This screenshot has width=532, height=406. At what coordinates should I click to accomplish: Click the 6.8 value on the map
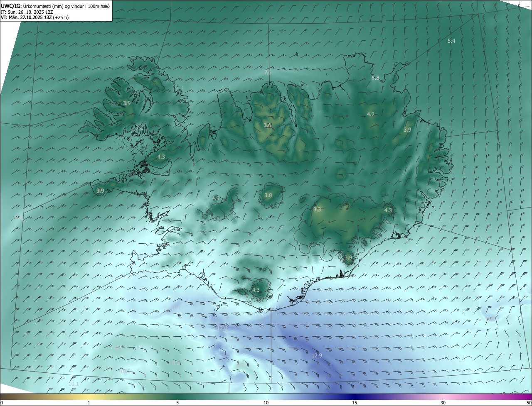pyautogui.click(x=375, y=78)
